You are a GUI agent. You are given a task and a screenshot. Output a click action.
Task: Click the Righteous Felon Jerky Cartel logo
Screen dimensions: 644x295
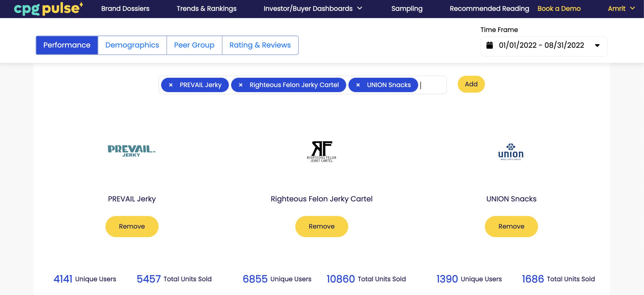321,151
